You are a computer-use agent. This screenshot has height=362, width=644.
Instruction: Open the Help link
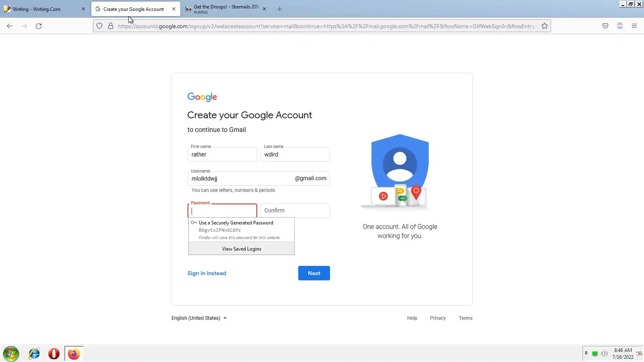[412, 318]
